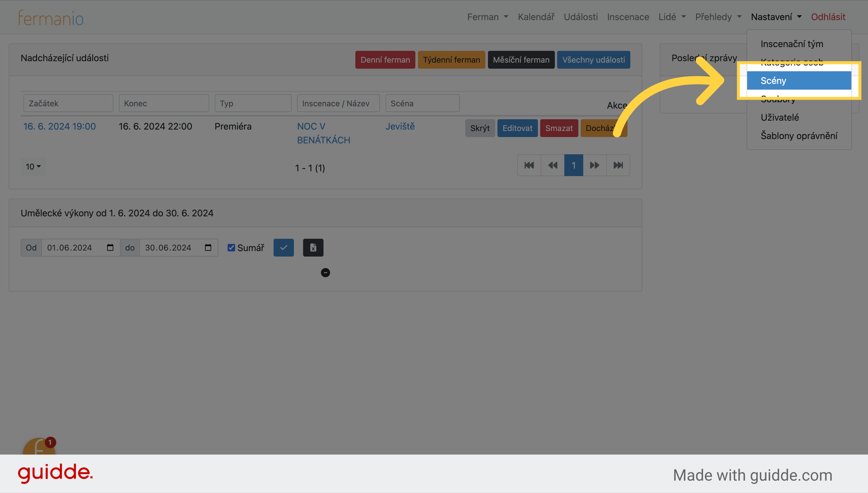This screenshot has width=868, height=493.
Task: Click Smazat for the Premiéra event
Action: pyautogui.click(x=559, y=128)
